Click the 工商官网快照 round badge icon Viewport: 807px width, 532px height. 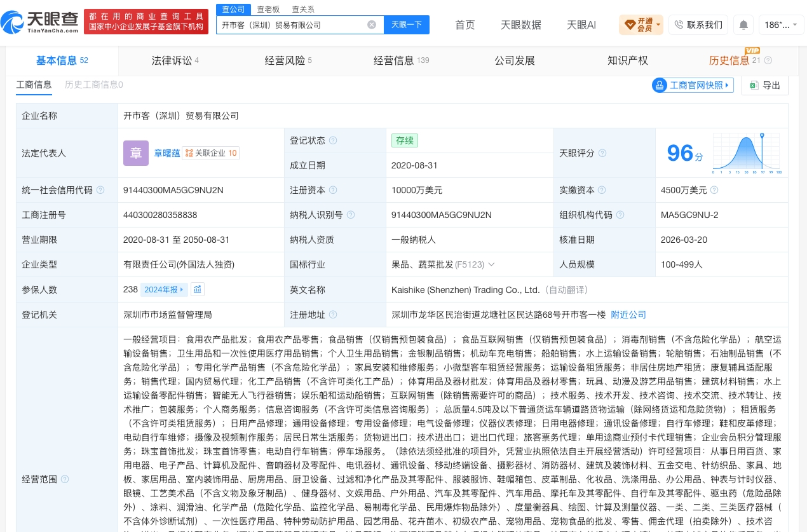point(660,85)
